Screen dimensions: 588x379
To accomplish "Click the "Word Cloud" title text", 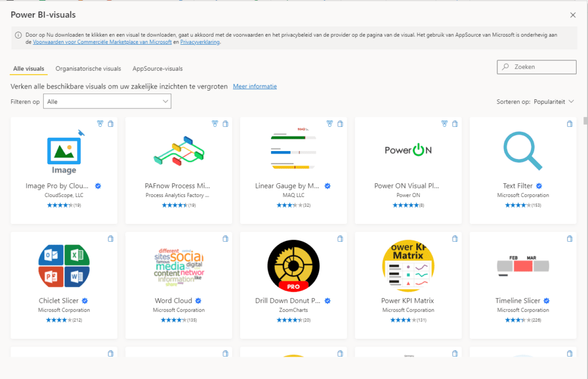I will click(x=173, y=301).
